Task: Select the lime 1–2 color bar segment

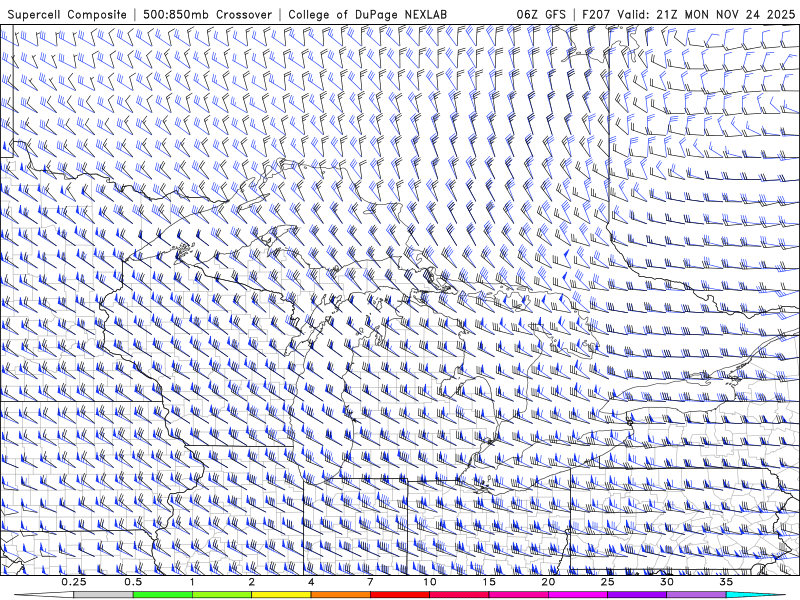Action: 222,595
